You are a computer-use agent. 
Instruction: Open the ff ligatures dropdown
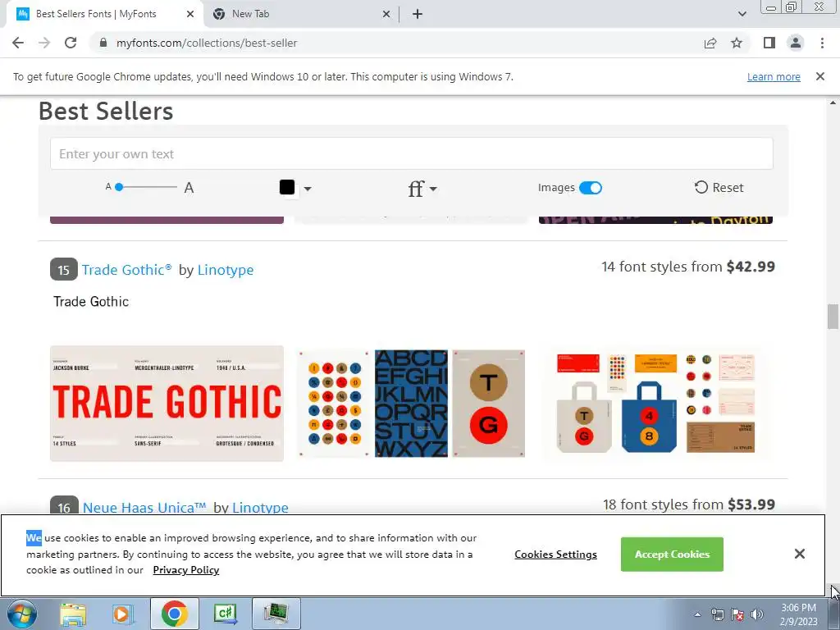[422, 189]
